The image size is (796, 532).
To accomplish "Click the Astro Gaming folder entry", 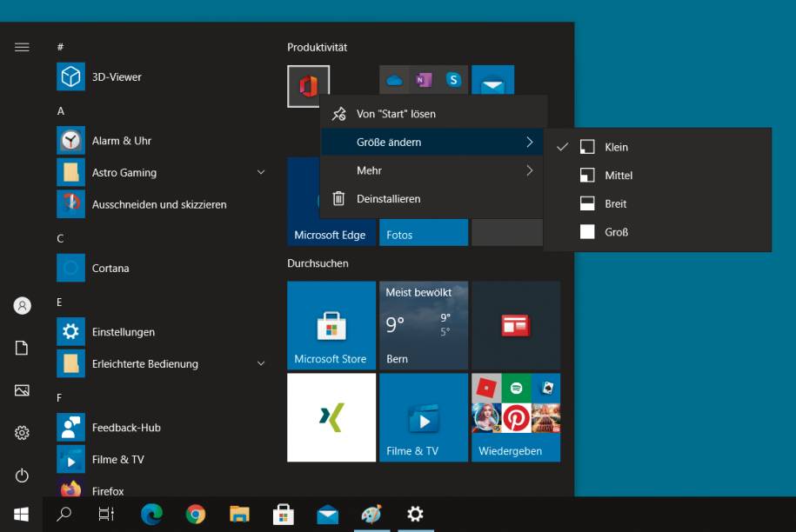I will (162, 172).
